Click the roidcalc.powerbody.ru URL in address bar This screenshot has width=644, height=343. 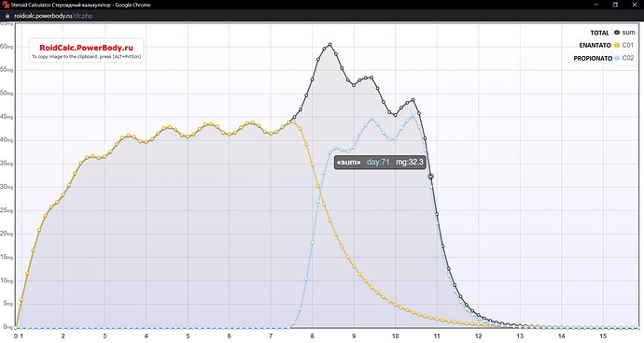coord(53,16)
